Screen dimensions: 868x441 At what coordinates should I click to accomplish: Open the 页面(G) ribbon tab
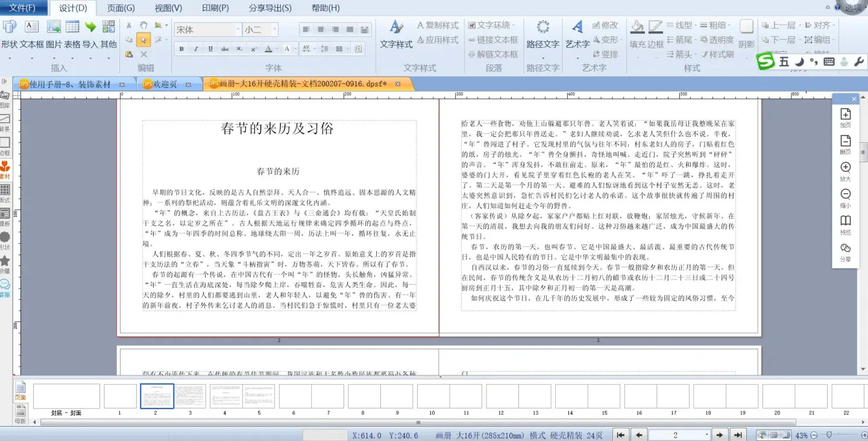tap(121, 8)
